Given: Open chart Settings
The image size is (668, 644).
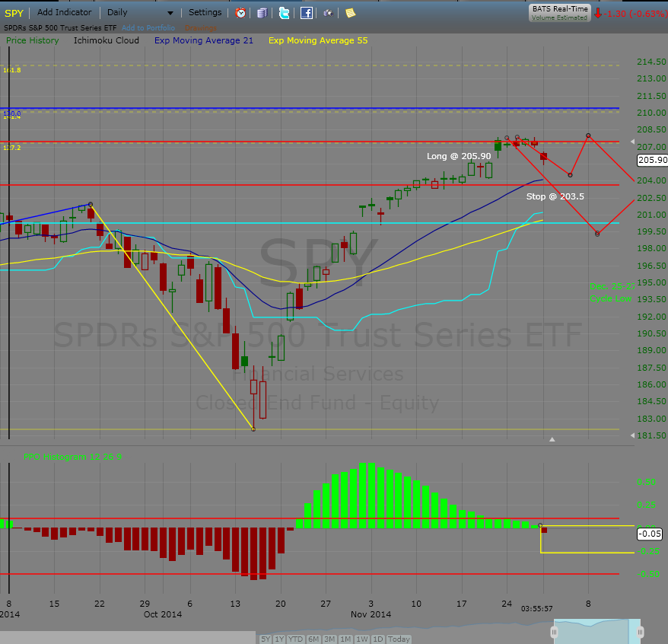Looking at the screenshot, I should pos(205,12).
